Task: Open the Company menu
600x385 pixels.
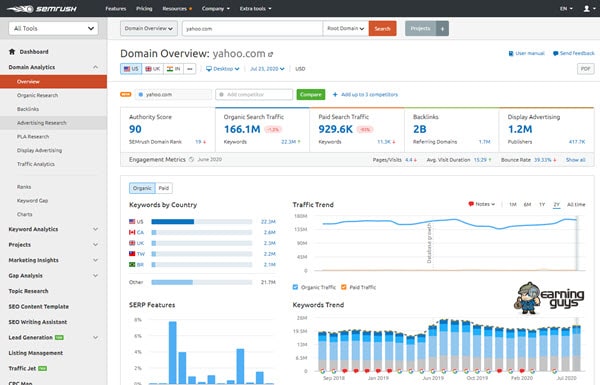Action: click(x=216, y=8)
